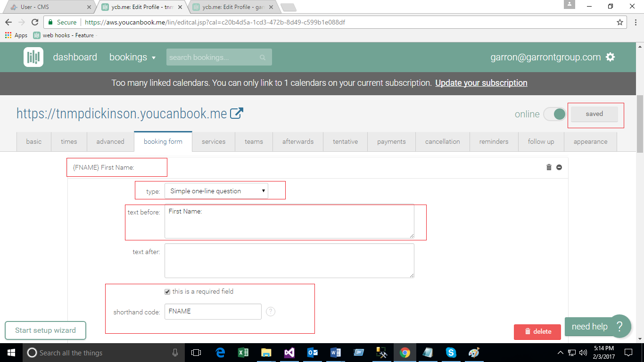Bookmark this page with star icon
Image resolution: width=644 pixels, height=362 pixels.
click(620, 22)
